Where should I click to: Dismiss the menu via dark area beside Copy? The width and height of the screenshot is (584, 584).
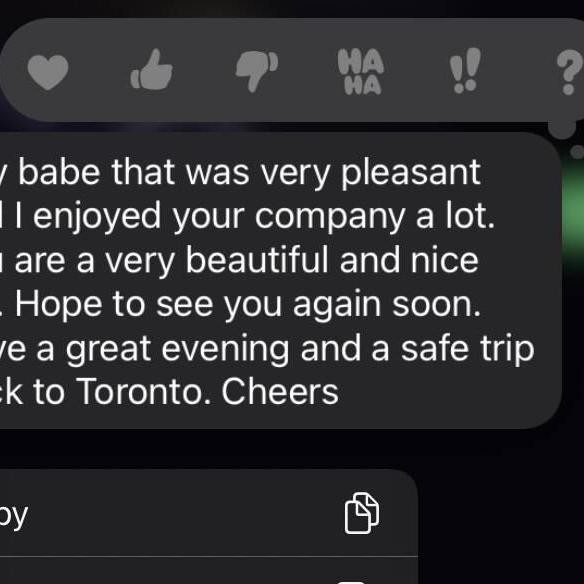[501, 521]
